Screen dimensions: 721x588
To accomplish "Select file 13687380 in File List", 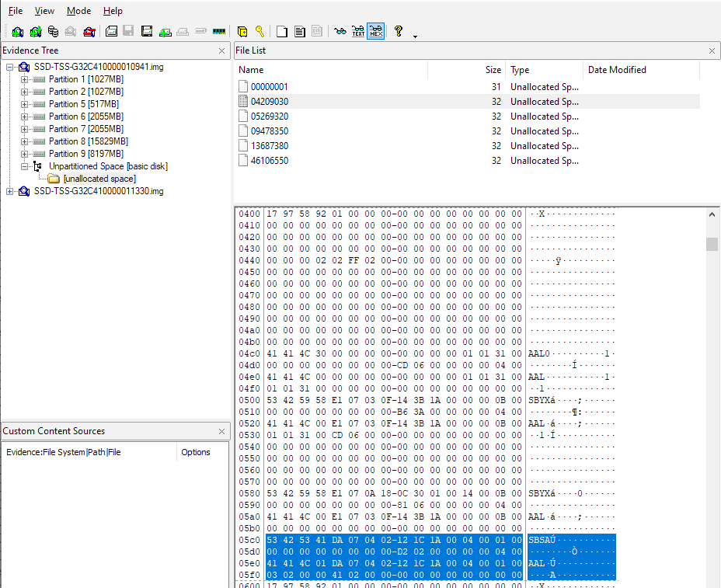I will pyautogui.click(x=269, y=146).
